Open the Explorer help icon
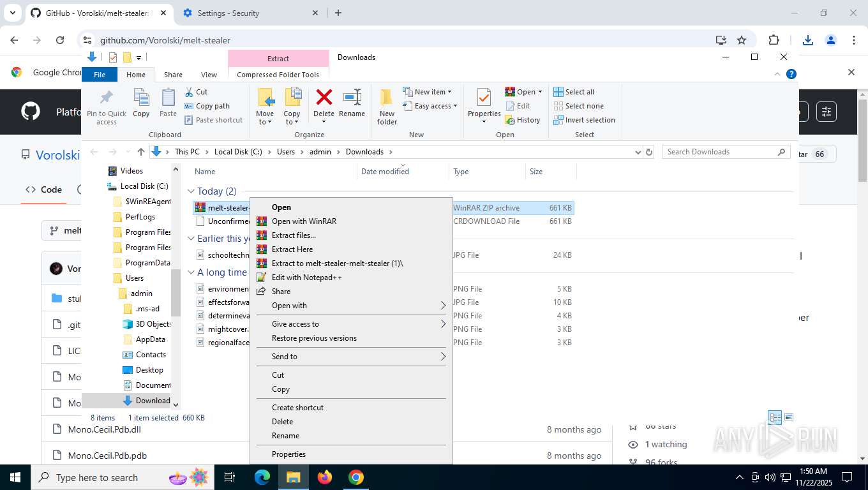This screenshot has height=490, width=868. (x=791, y=74)
